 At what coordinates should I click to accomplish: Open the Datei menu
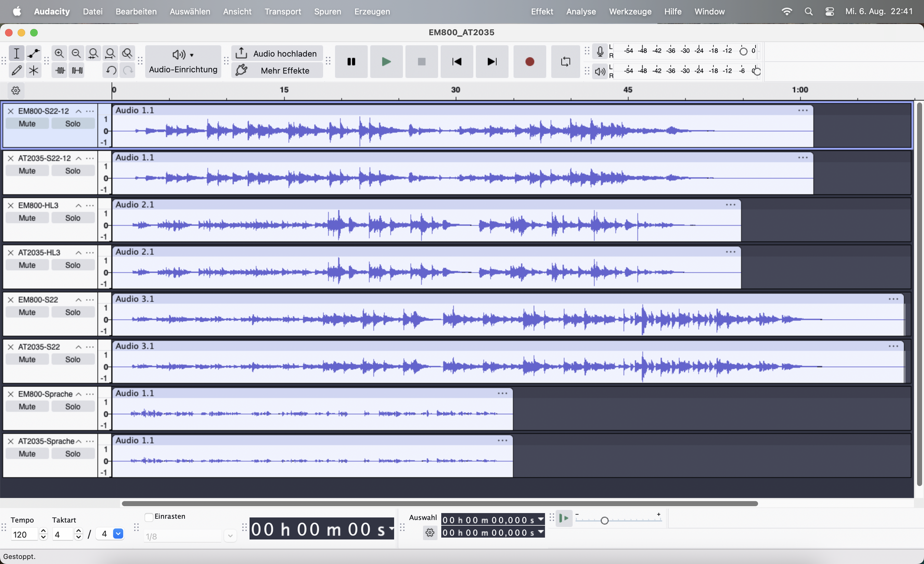pyautogui.click(x=92, y=12)
